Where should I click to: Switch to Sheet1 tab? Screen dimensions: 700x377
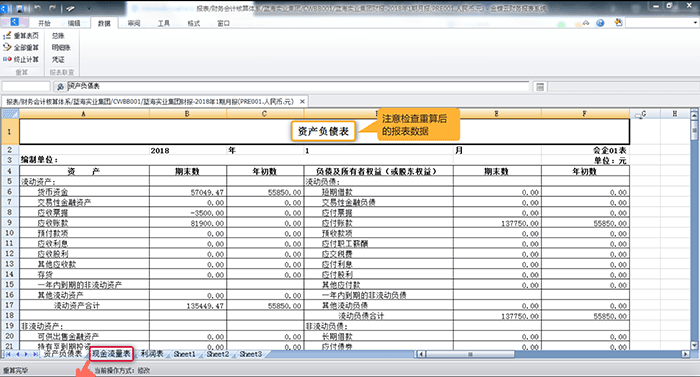pos(184,354)
